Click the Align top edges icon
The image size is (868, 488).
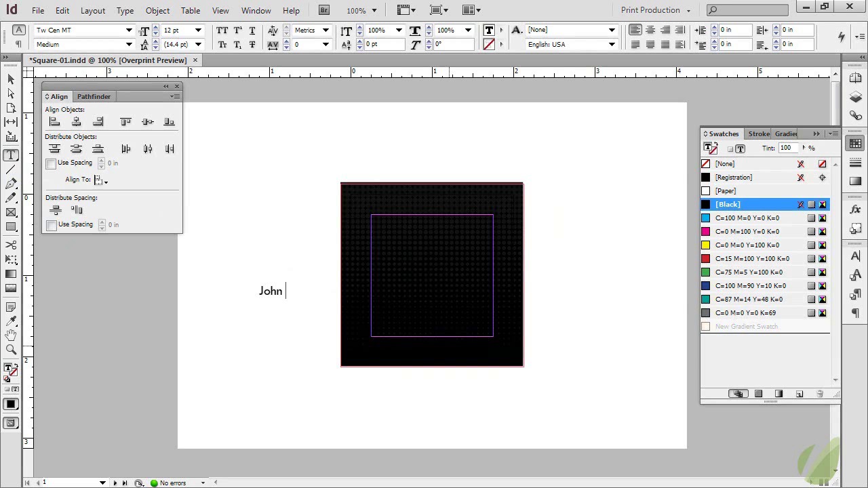pos(126,122)
